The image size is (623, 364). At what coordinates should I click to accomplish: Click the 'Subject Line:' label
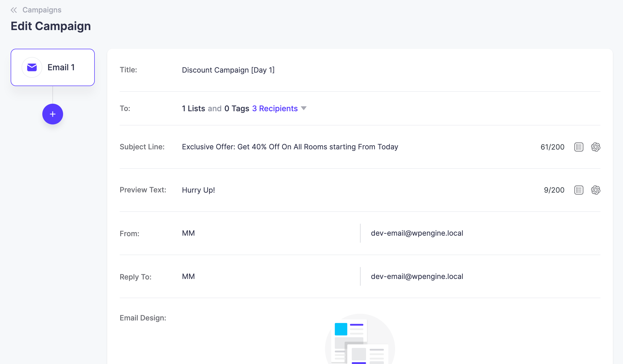(142, 147)
